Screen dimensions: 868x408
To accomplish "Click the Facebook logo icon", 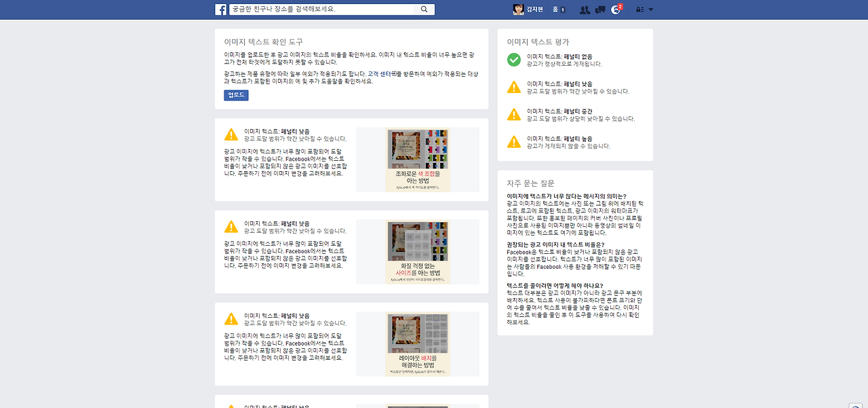I will [220, 9].
